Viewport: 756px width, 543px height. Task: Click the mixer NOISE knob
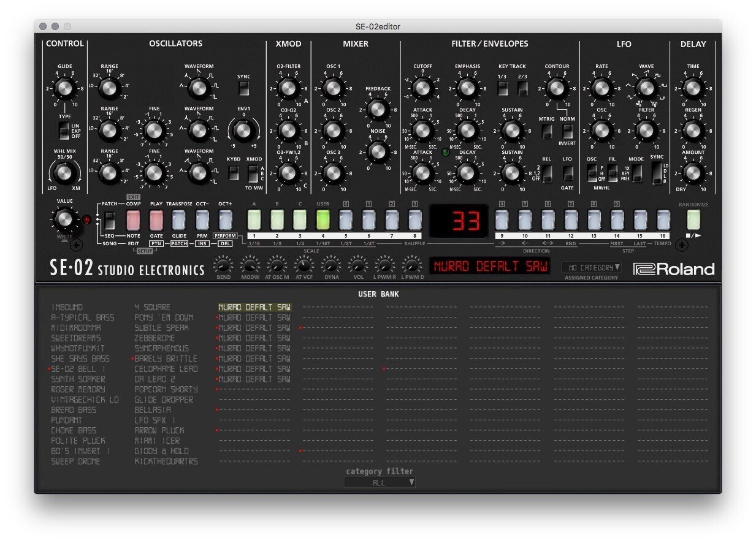(x=378, y=152)
